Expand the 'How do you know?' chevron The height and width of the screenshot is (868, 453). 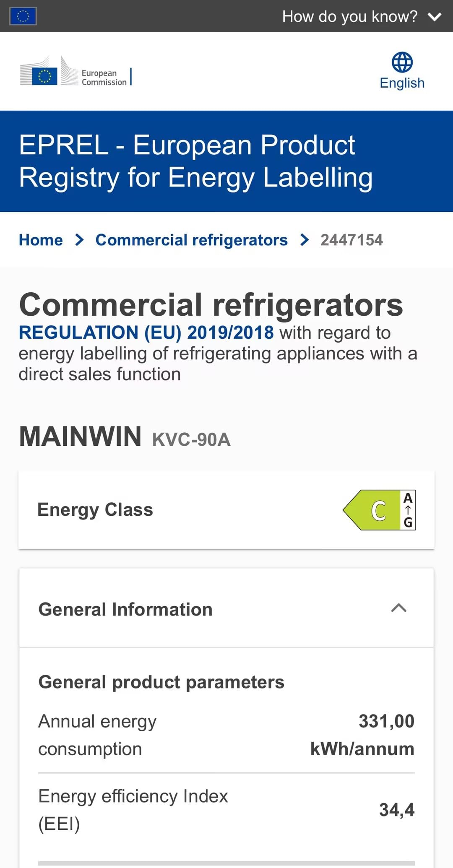pyautogui.click(x=435, y=17)
